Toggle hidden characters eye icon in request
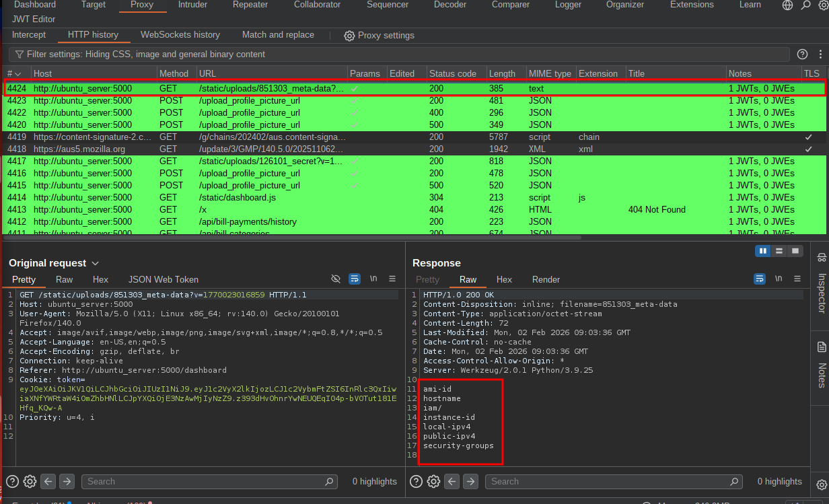829x504 pixels. click(336, 279)
